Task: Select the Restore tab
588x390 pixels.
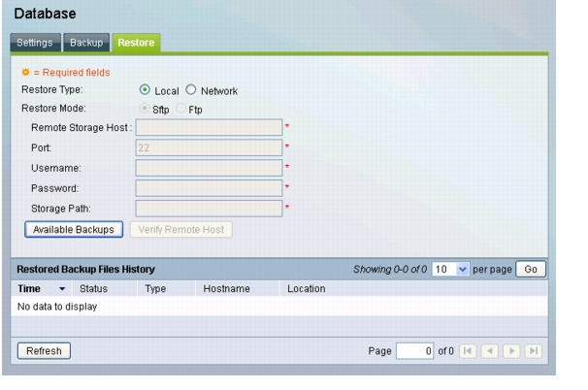Action: [136, 43]
